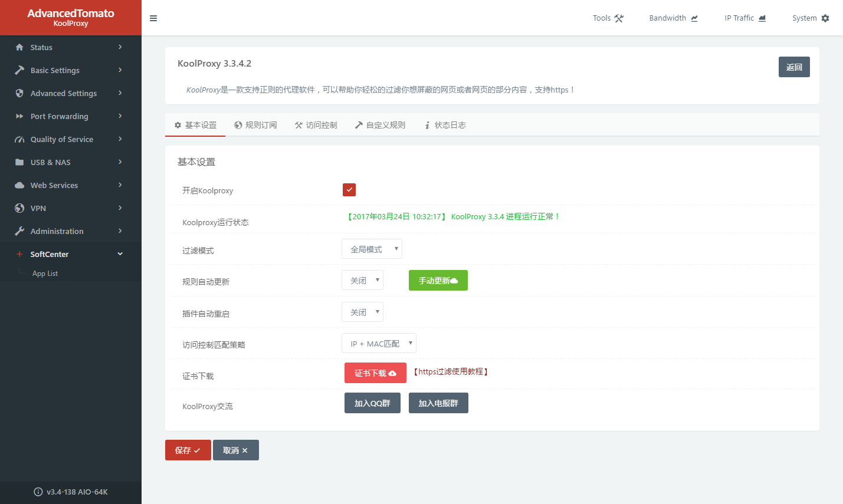Open the Tools icon in header
The image size is (843, 504).
[619, 18]
